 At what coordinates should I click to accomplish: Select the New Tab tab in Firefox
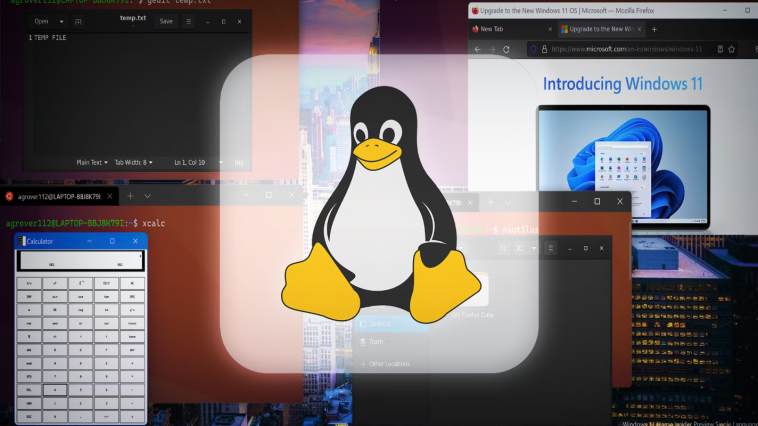point(512,29)
